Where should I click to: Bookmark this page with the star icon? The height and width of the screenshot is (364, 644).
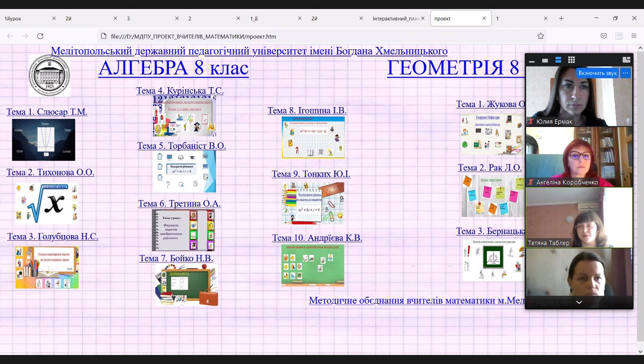tap(540, 36)
